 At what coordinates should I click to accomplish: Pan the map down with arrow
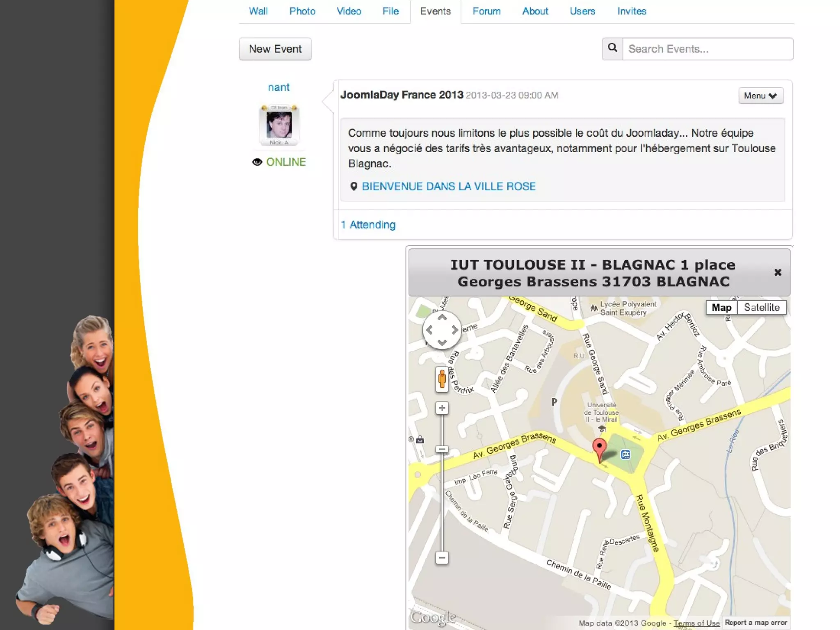[x=442, y=342]
